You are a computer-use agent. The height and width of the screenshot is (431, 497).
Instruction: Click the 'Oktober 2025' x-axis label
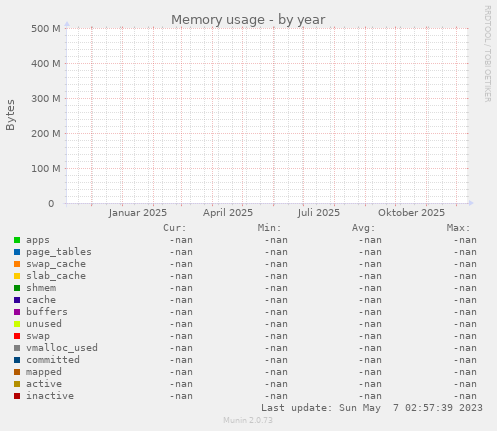coord(411,213)
